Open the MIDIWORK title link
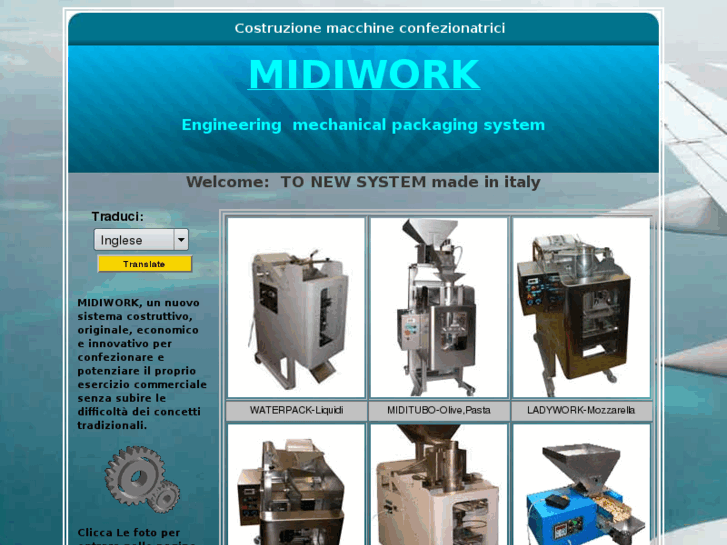 [364, 74]
